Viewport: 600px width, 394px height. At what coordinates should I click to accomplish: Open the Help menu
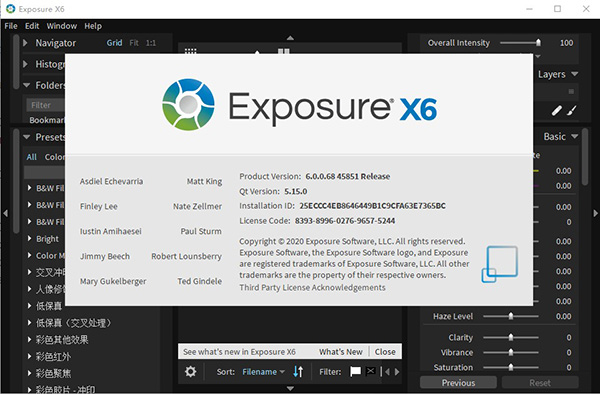(x=93, y=26)
